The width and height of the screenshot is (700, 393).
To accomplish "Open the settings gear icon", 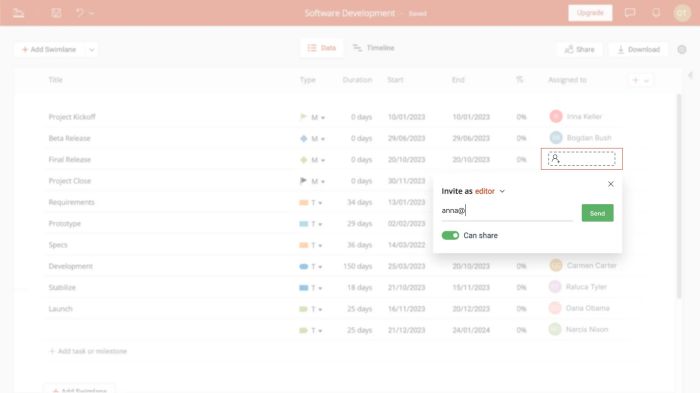I will 682,50.
